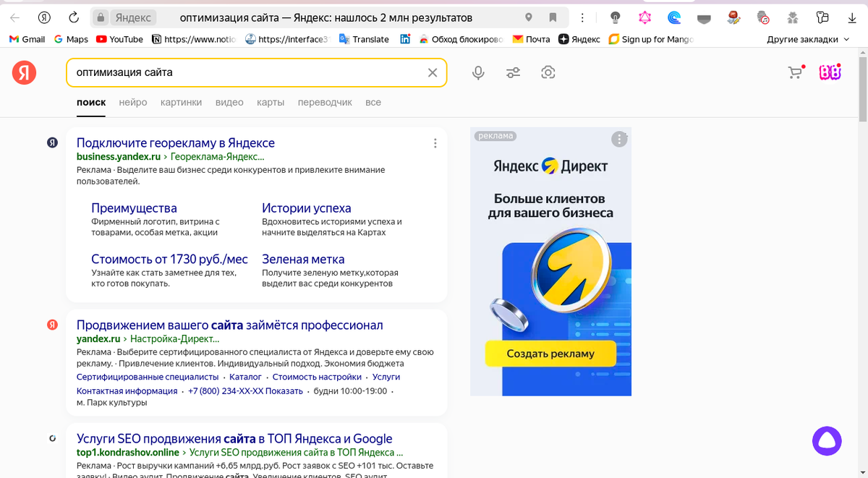Open the LinkedIn bookmark icon
868x478 pixels.
tap(405, 39)
